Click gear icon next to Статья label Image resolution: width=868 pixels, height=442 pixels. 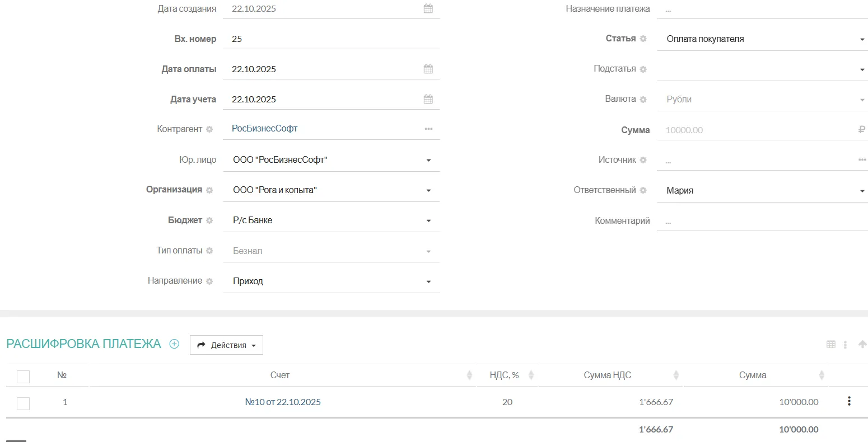click(643, 39)
